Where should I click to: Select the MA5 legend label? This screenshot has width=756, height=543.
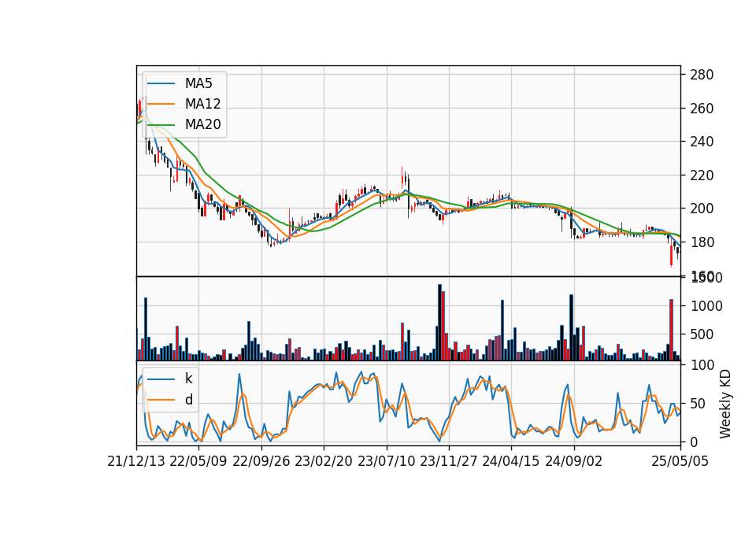coord(198,83)
